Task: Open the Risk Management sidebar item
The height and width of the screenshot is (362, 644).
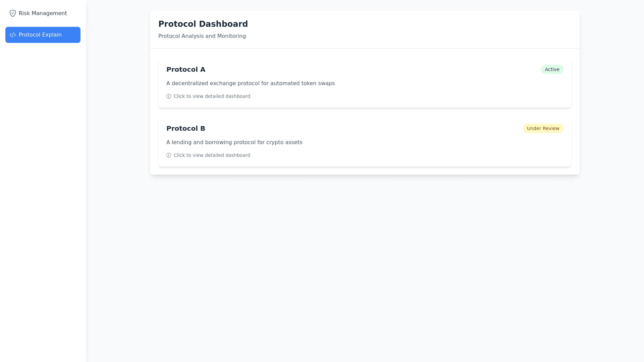Action: [x=43, y=13]
